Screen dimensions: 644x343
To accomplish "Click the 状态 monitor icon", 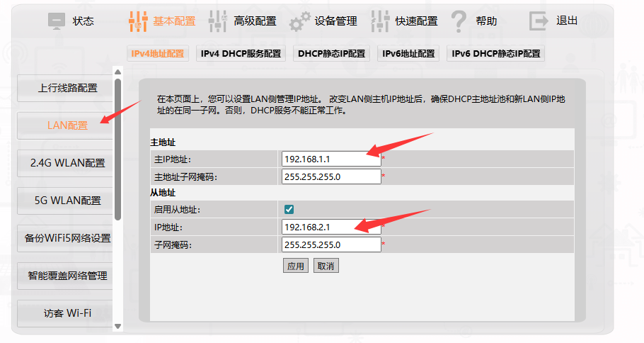I will (57, 21).
